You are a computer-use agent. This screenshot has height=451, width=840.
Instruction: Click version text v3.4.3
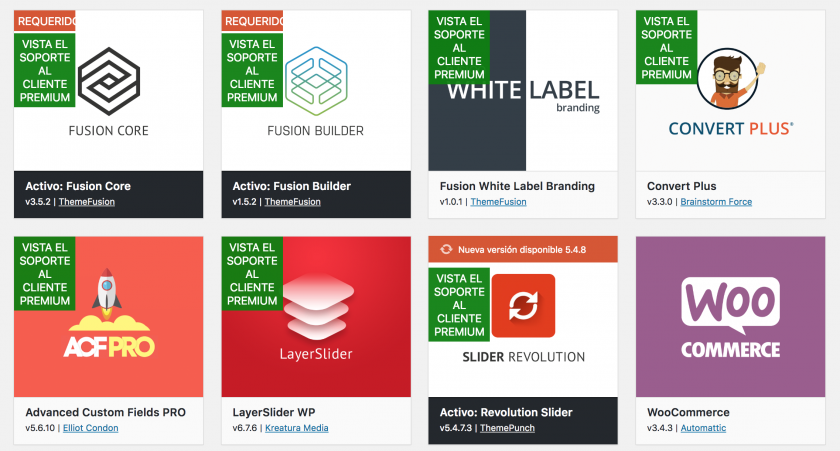tap(659, 428)
